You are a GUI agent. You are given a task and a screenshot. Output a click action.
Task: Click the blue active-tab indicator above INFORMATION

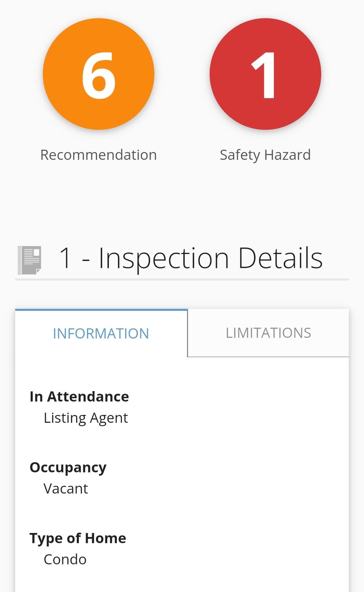[101, 310]
